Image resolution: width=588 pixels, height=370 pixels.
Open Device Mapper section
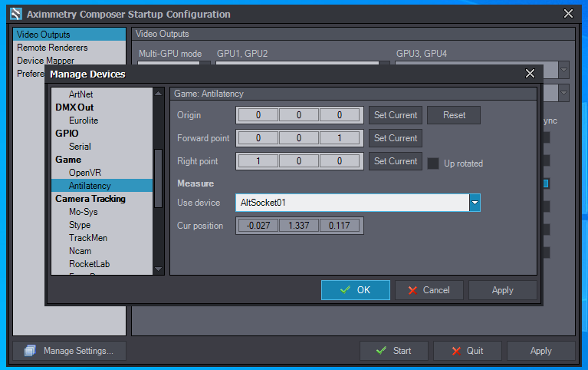click(x=69, y=61)
